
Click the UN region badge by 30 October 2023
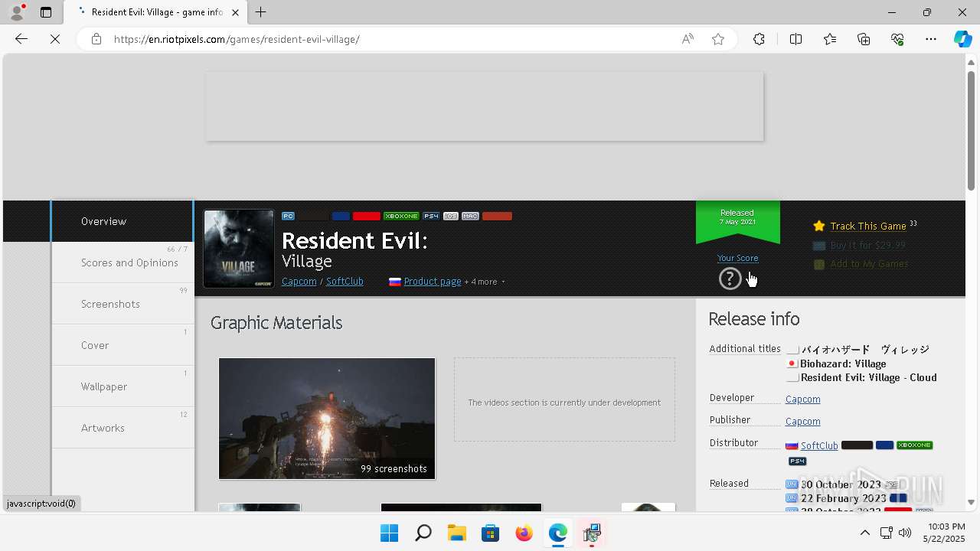(x=792, y=484)
